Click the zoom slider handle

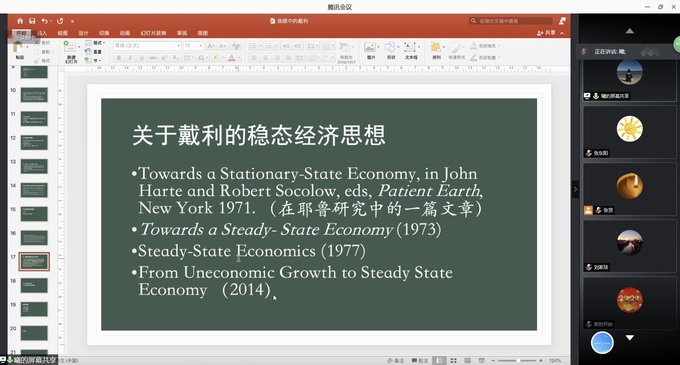click(518, 361)
